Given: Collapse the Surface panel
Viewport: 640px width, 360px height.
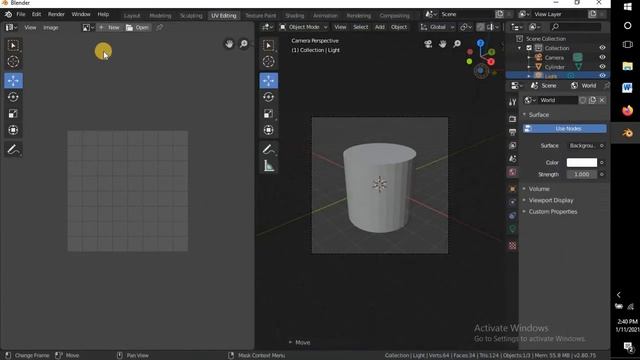Looking at the screenshot, I should (x=538, y=115).
